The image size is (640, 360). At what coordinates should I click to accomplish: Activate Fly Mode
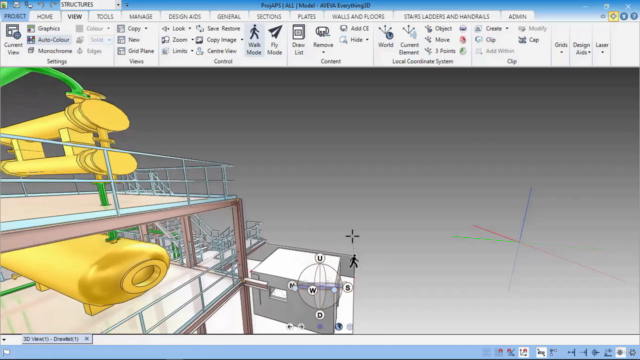pyautogui.click(x=275, y=40)
